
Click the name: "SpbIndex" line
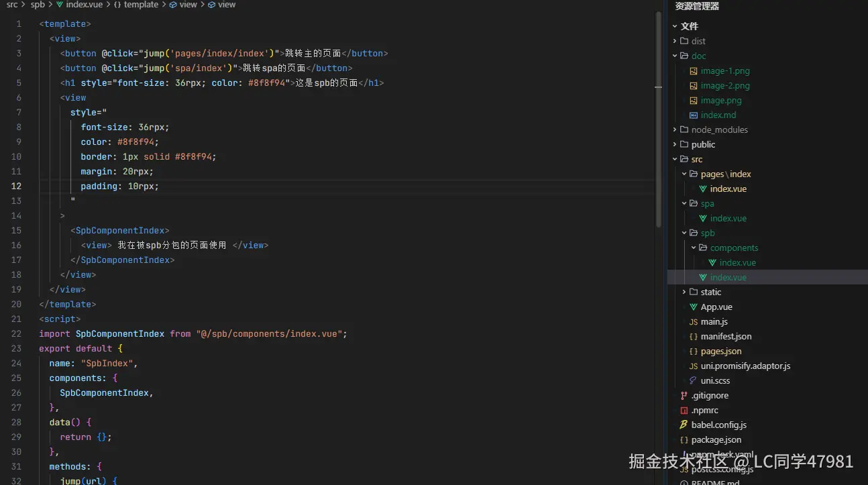click(x=93, y=363)
